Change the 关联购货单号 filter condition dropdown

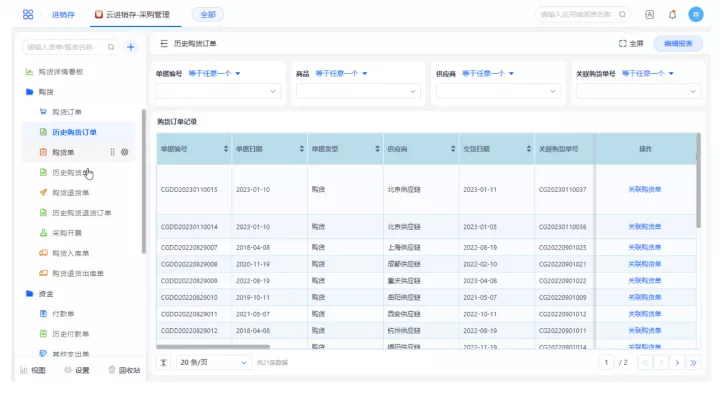click(x=647, y=73)
